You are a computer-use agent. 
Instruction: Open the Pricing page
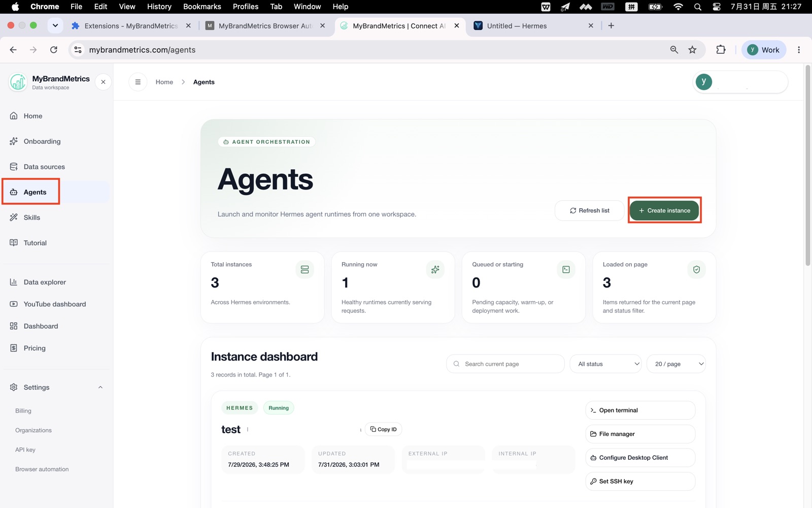[x=35, y=348]
